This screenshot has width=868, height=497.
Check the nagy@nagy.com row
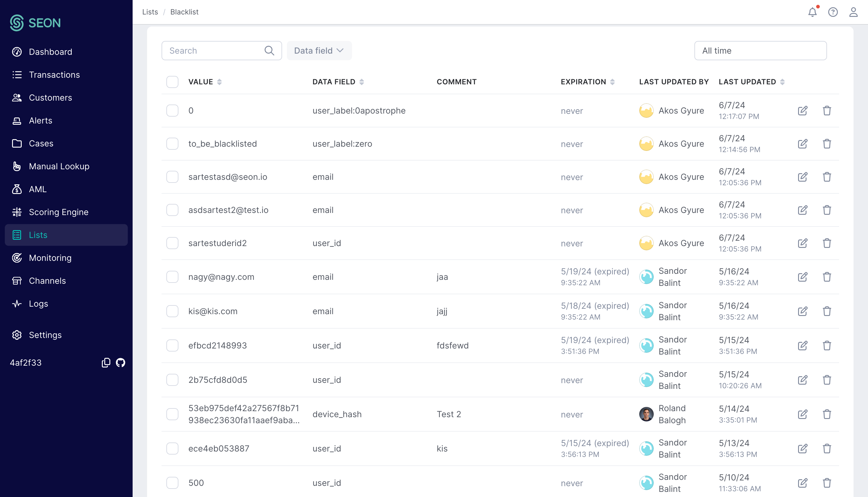[172, 277]
